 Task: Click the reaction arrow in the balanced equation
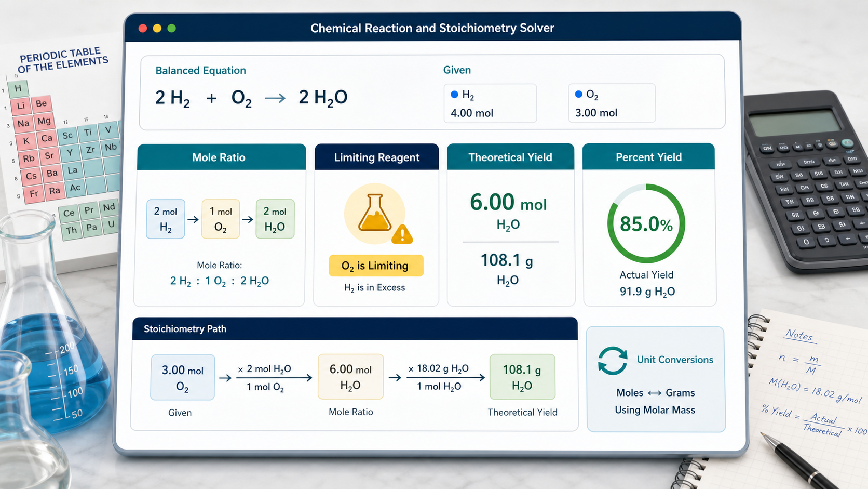click(x=275, y=98)
